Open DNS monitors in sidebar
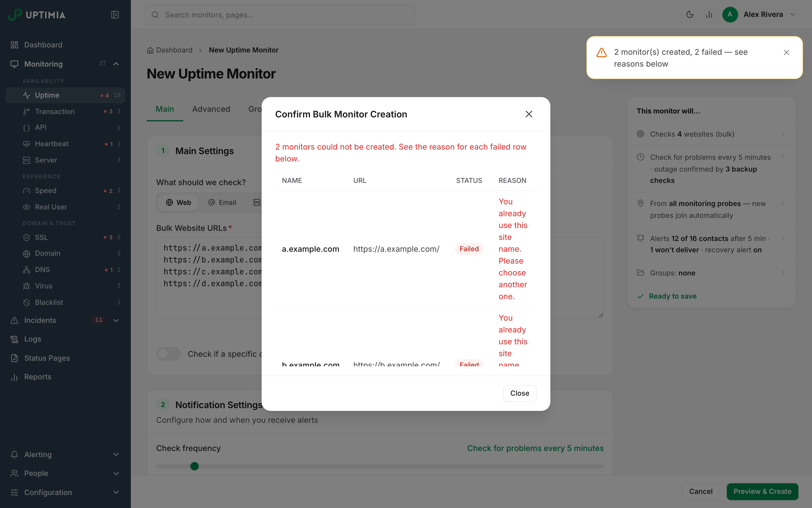812x508 pixels. point(65,270)
